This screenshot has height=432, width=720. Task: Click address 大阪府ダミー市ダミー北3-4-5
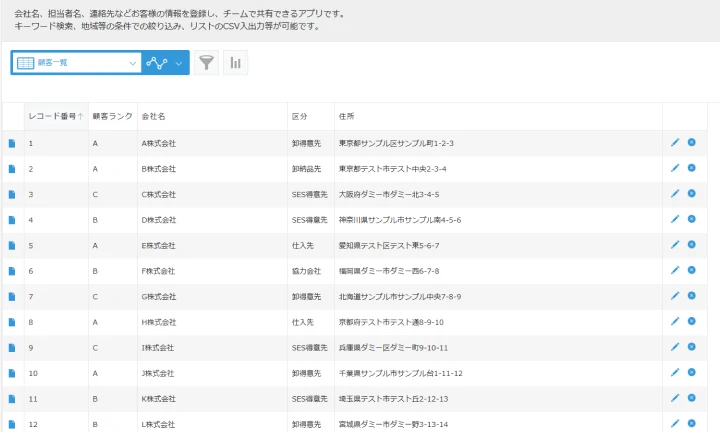389,195
